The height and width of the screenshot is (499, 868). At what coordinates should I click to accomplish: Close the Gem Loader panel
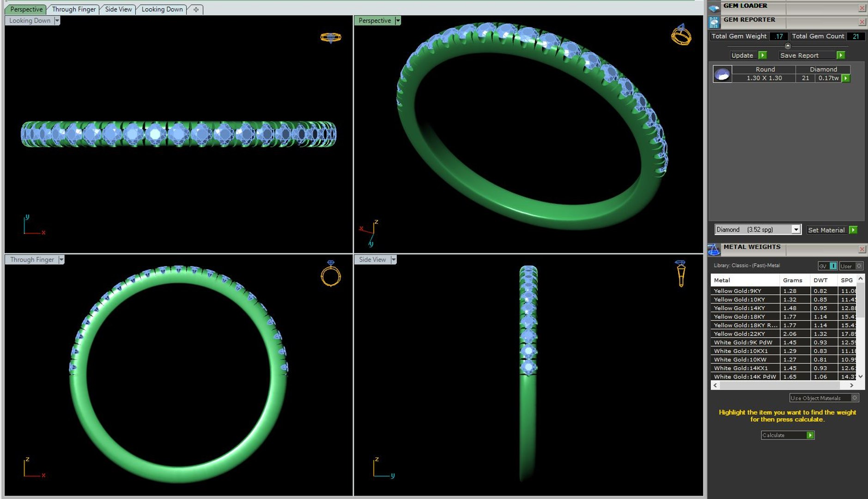pos(862,8)
